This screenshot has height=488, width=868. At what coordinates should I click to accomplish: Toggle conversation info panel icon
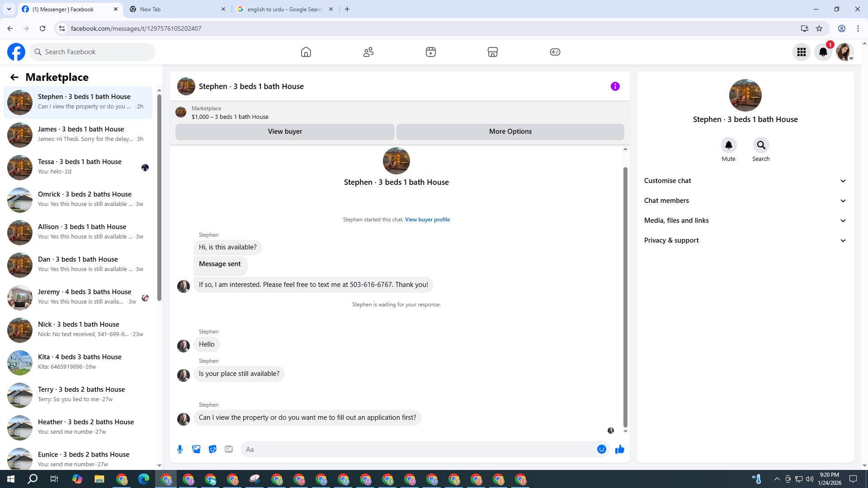point(615,86)
